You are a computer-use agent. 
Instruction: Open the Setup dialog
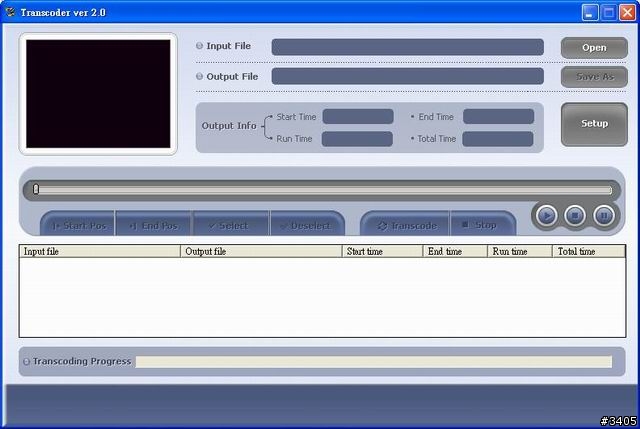pyautogui.click(x=594, y=124)
